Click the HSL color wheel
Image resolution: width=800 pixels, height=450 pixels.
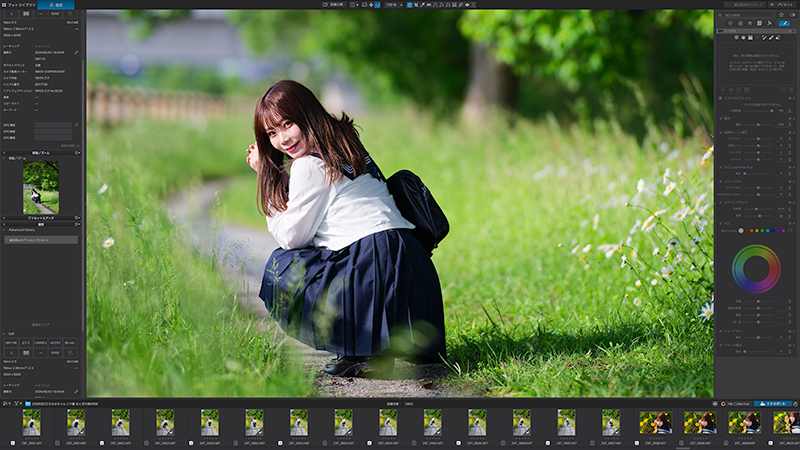[756, 268]
